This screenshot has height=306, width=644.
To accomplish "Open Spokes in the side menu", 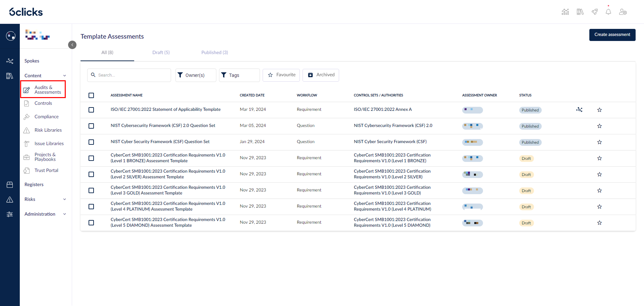I will click(x=32, y=61).
